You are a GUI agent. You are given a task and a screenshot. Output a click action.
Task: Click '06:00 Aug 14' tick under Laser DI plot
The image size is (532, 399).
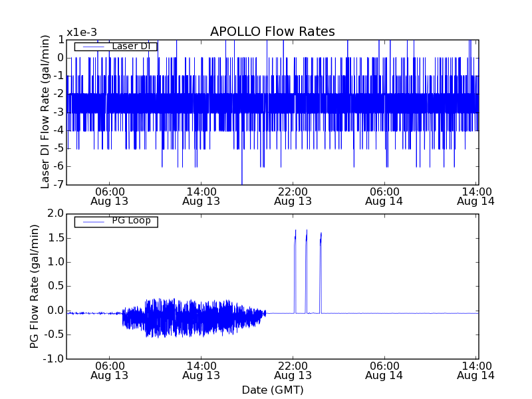click(x=384, y=197)
